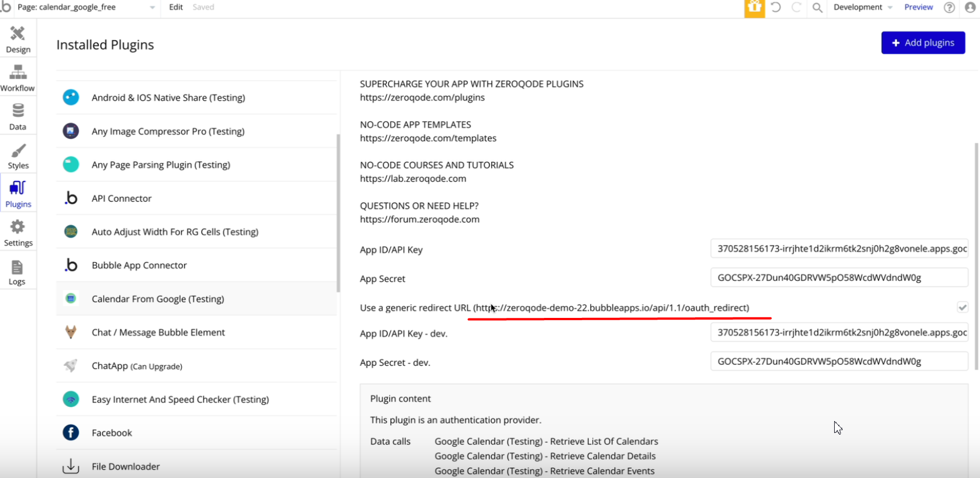Open the Settings gear section

[x=18, y=233]
